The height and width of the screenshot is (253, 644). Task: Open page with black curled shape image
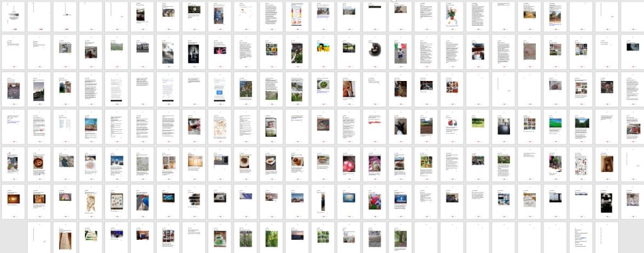(374, 51)
